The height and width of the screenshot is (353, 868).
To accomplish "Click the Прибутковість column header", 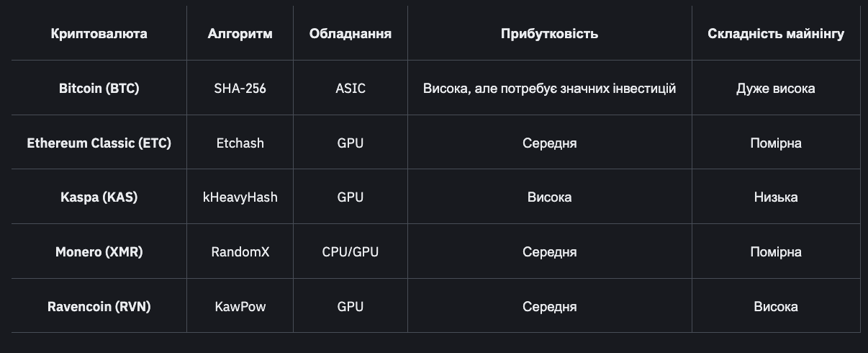I will [549, 34].
